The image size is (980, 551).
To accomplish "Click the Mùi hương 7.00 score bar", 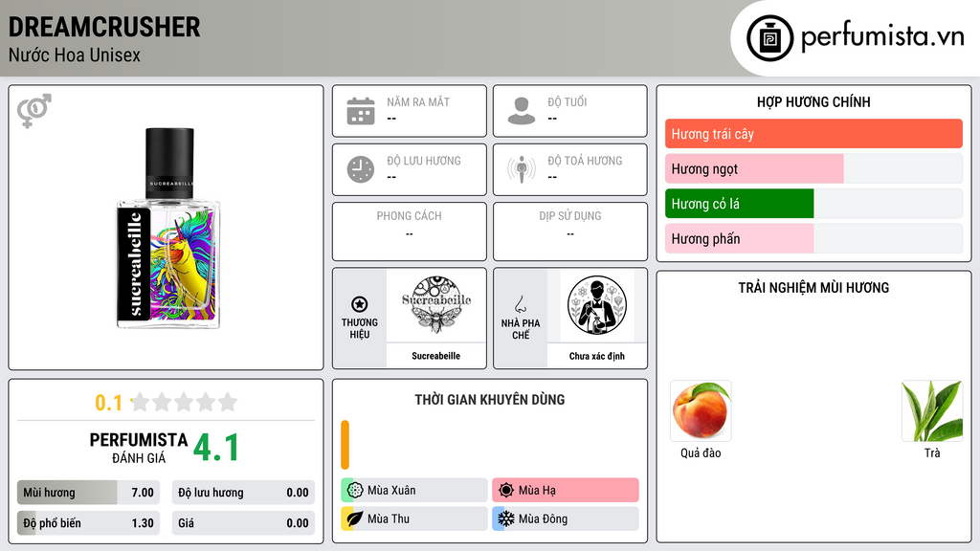I will (89, 493).
